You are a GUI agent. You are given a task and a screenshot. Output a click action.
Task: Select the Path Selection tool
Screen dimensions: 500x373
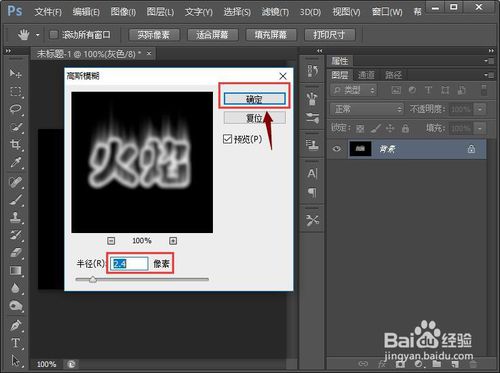[15, 360]
